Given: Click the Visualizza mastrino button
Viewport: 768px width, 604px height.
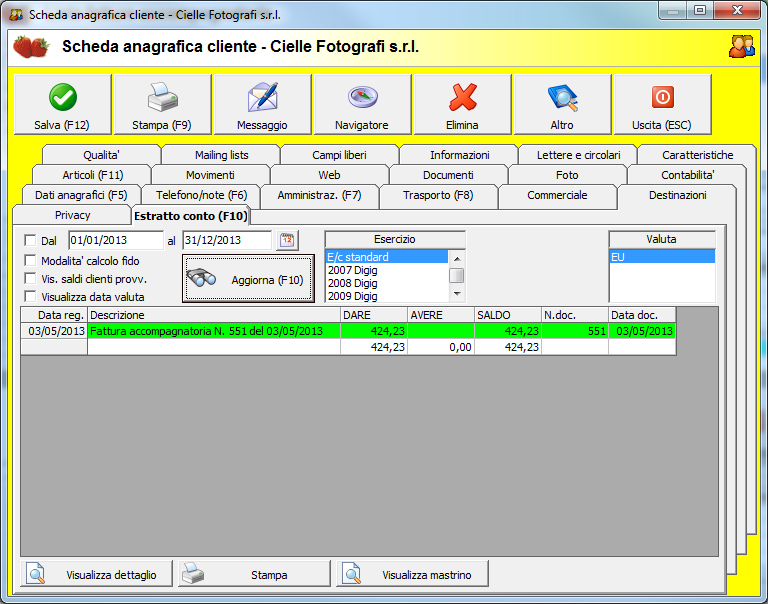Looking at the screenshot, I should [x=412, y=573].
